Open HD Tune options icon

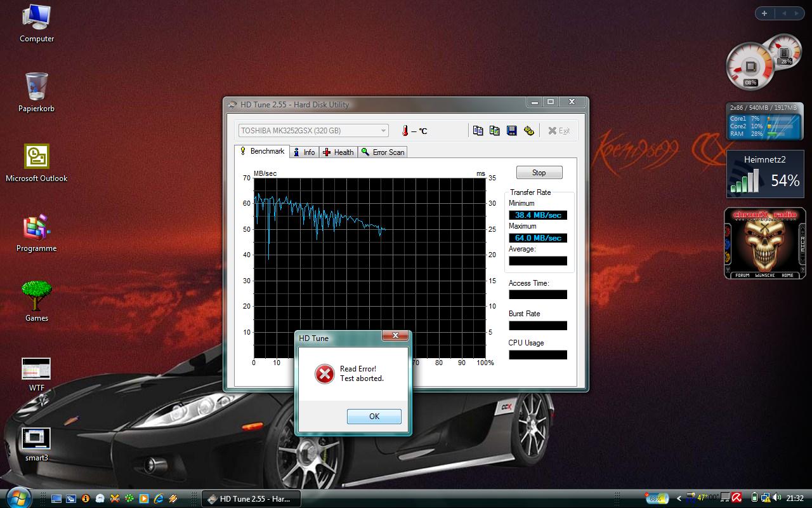(x=529, y=131)
